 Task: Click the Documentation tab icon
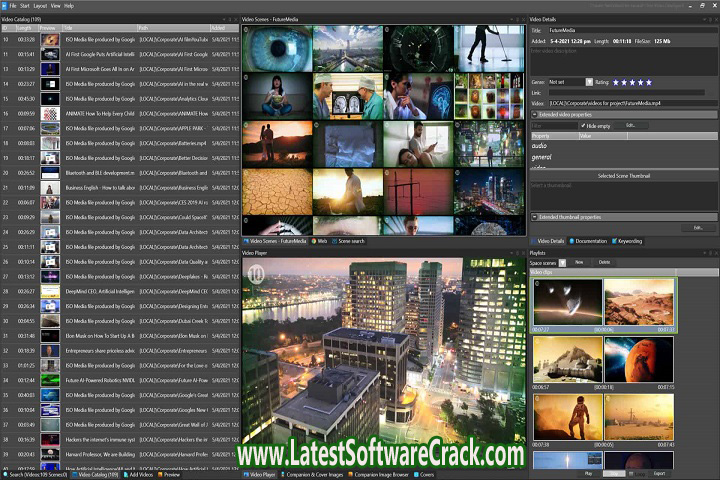(x=572, y=241)
